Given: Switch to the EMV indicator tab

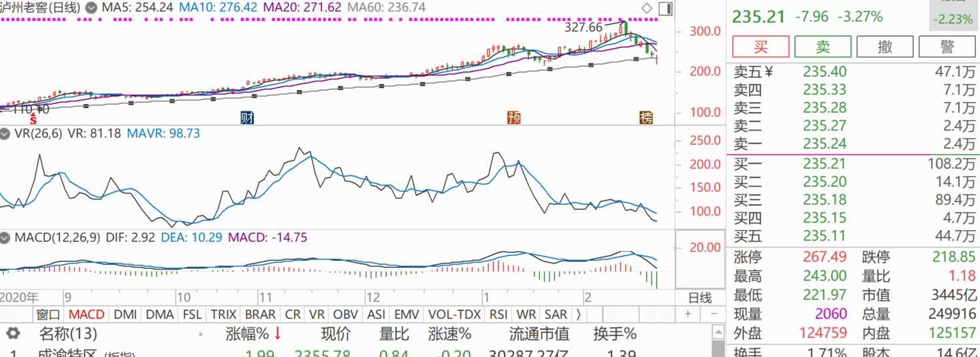Looking at the screenshot, I should point(407,314).
